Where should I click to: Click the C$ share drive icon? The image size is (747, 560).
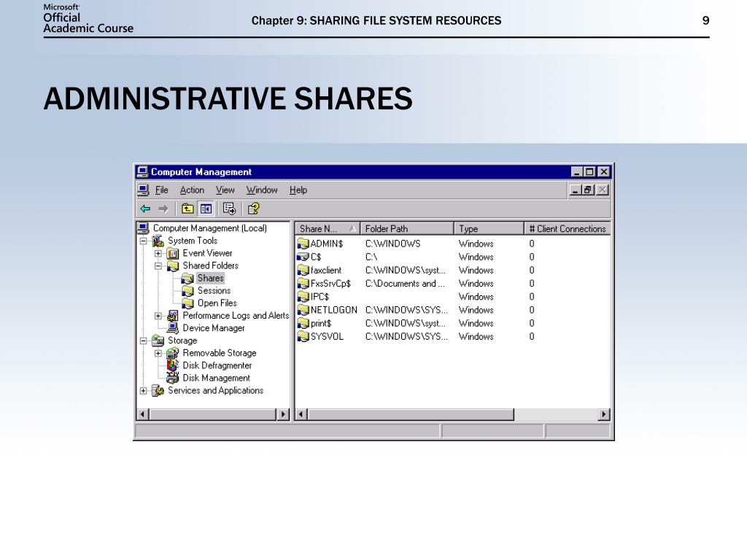click(x=303, y=257)
